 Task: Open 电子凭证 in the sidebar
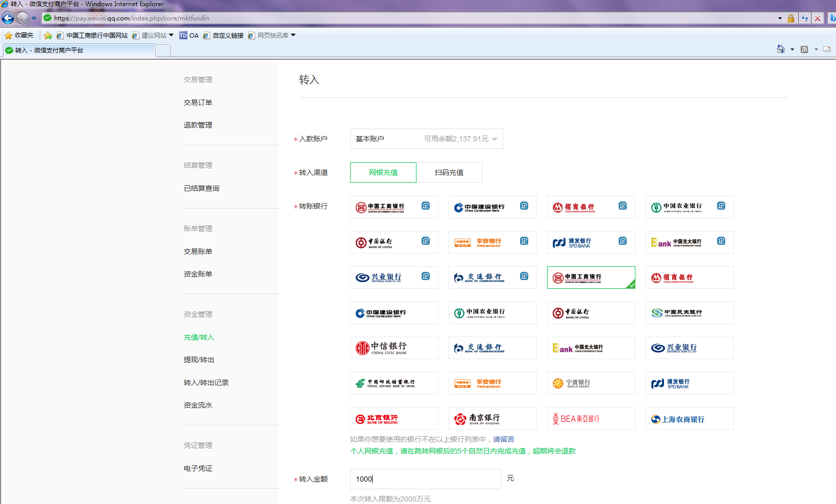(198, 468)
